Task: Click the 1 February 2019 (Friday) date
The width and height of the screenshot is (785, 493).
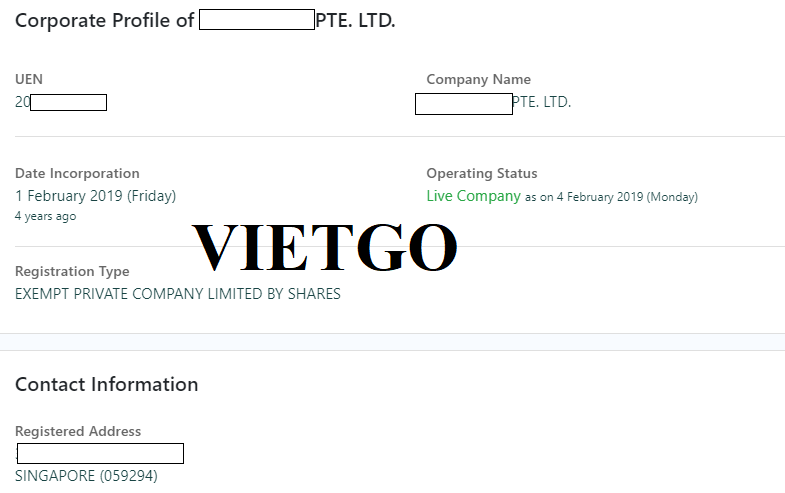Action: pos(95,196)
